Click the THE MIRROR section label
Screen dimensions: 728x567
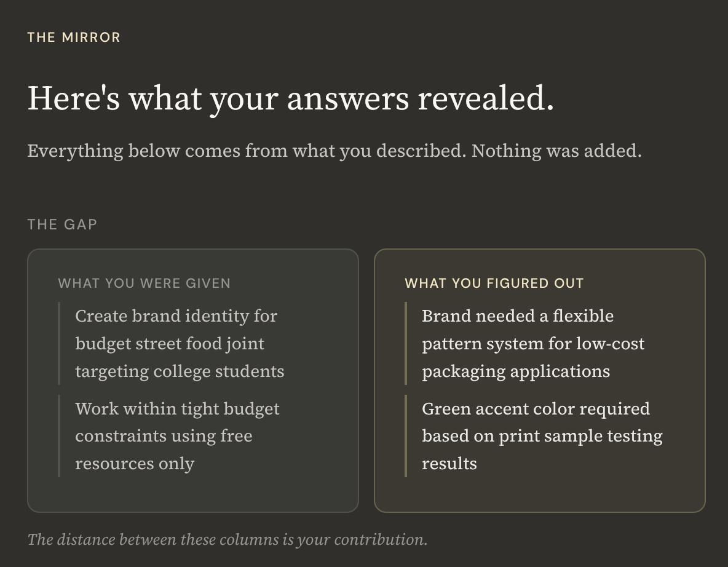(74, 37)
